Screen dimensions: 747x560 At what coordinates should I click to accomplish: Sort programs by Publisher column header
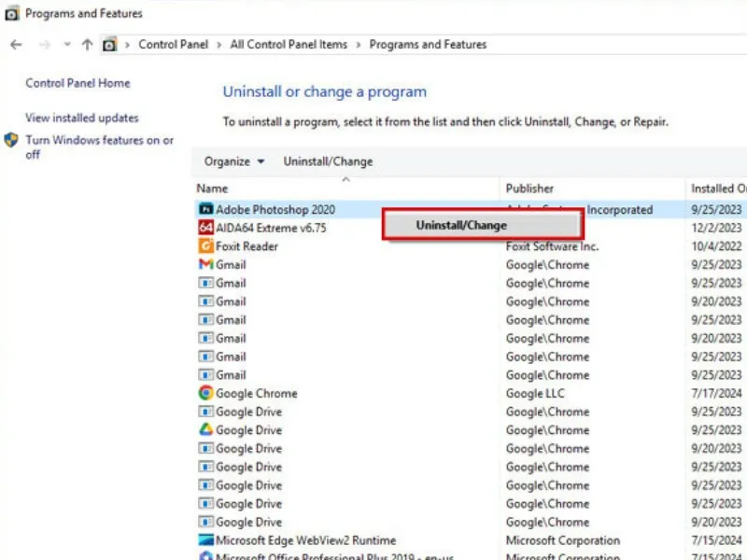[x=529, y=189]
